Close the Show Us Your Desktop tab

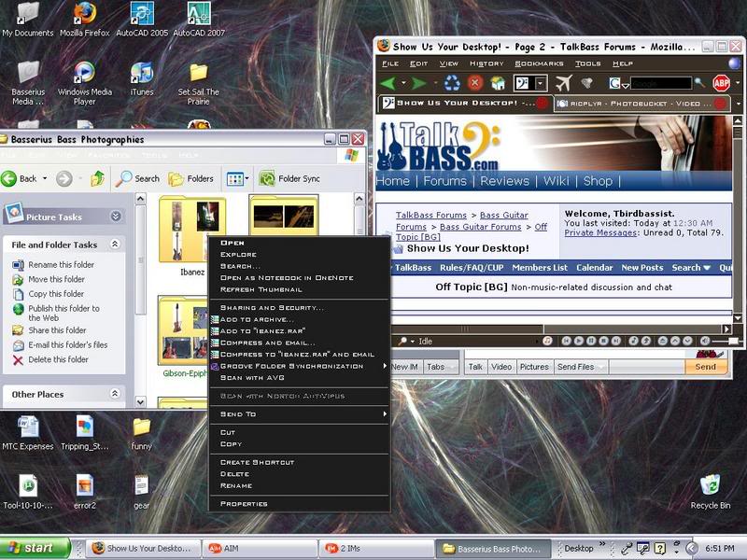[x=543, y=104]
